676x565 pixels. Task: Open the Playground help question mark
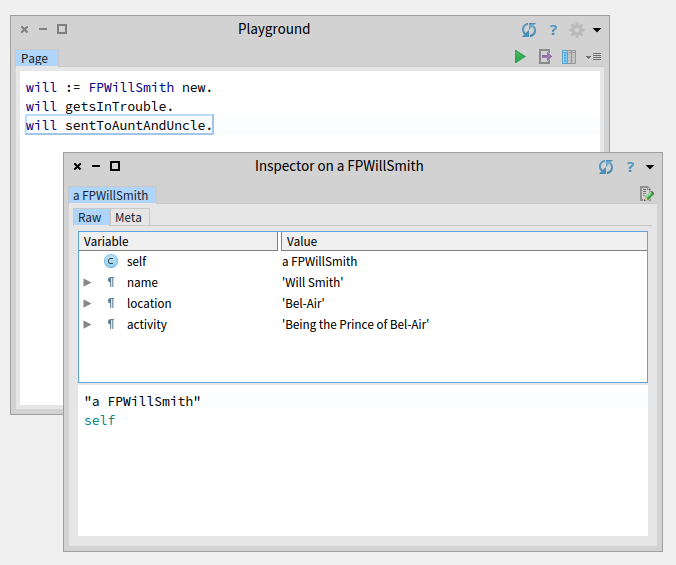click(x=553, y=30)
